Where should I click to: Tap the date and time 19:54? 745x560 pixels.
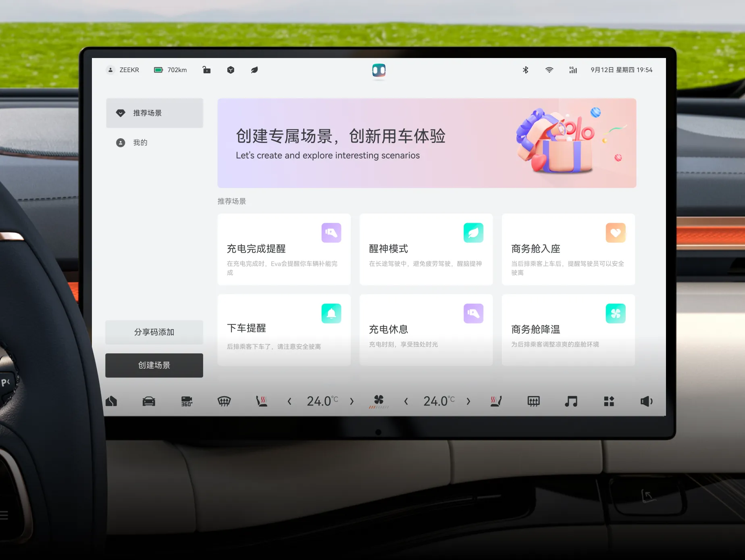621,70
